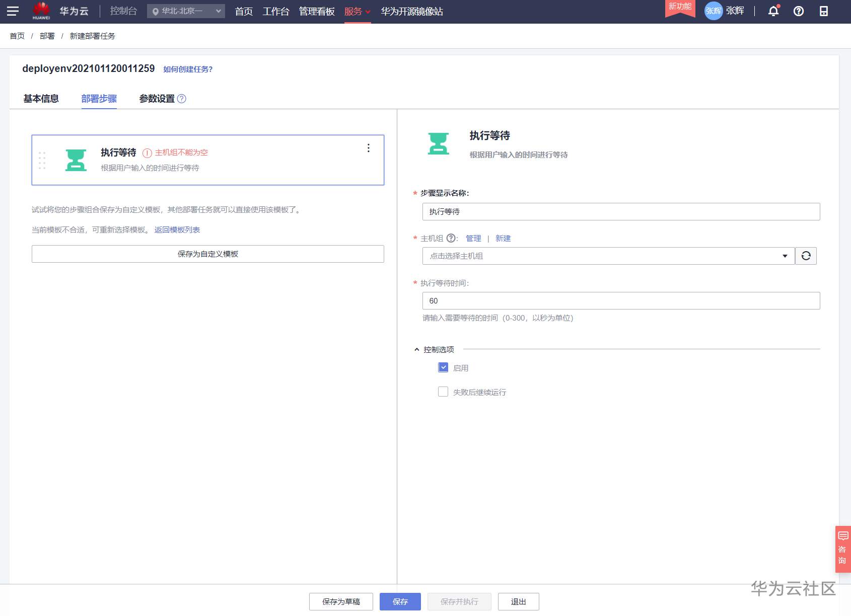
Task: Open the notification bell
Action: point(774,11)
